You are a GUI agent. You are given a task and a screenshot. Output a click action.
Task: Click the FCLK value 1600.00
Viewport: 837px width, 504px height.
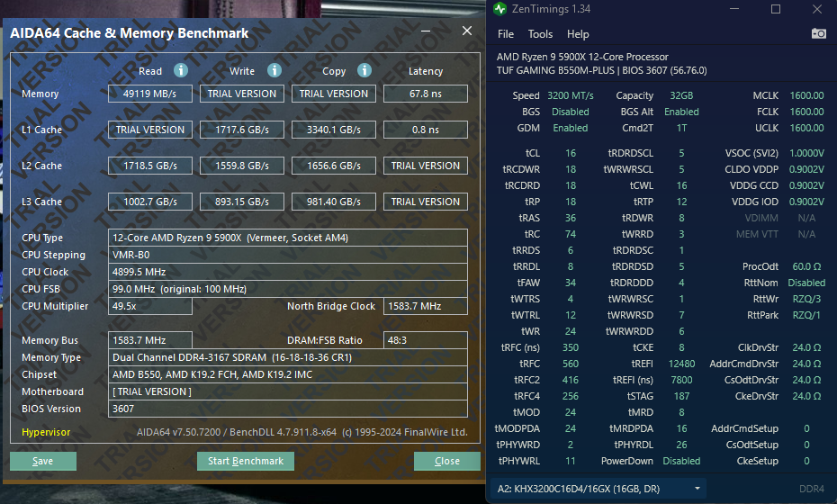coord(806,112)
